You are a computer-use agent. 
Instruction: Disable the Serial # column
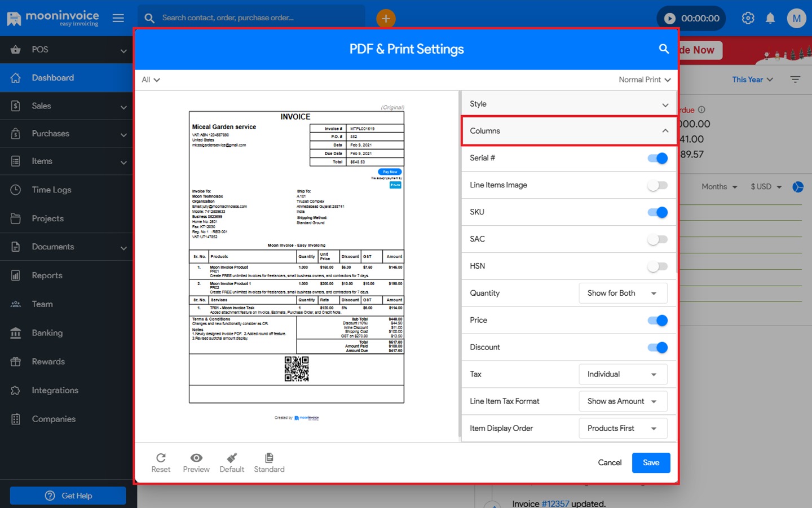pyautogui.click(x=657, y=158)
